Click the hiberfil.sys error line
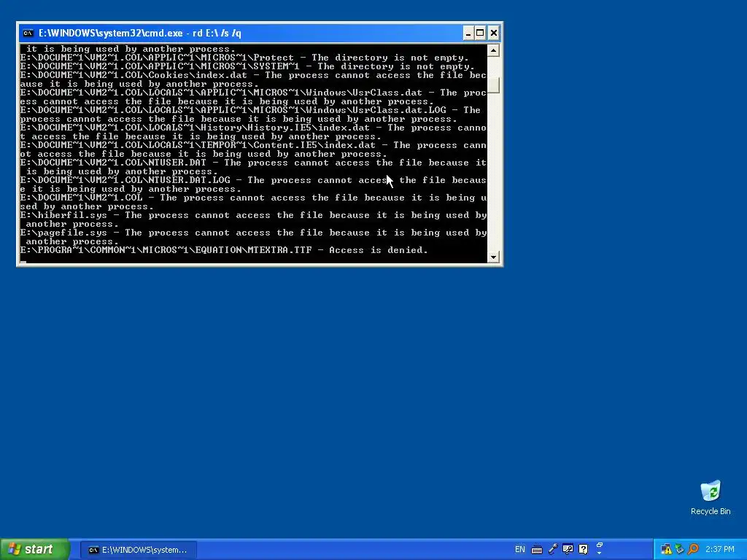747x560 pixels. [253, 219]
